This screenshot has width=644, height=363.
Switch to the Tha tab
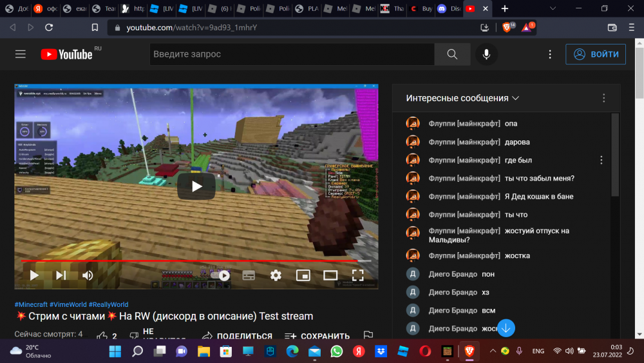(392, 8)
